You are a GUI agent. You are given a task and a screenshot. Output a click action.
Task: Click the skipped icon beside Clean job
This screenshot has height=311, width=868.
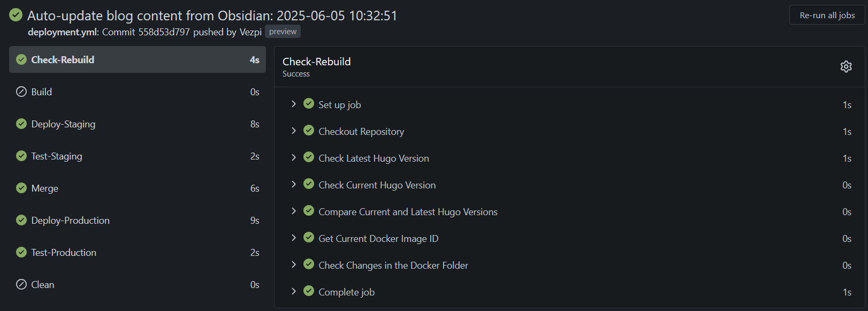point(21,284)
